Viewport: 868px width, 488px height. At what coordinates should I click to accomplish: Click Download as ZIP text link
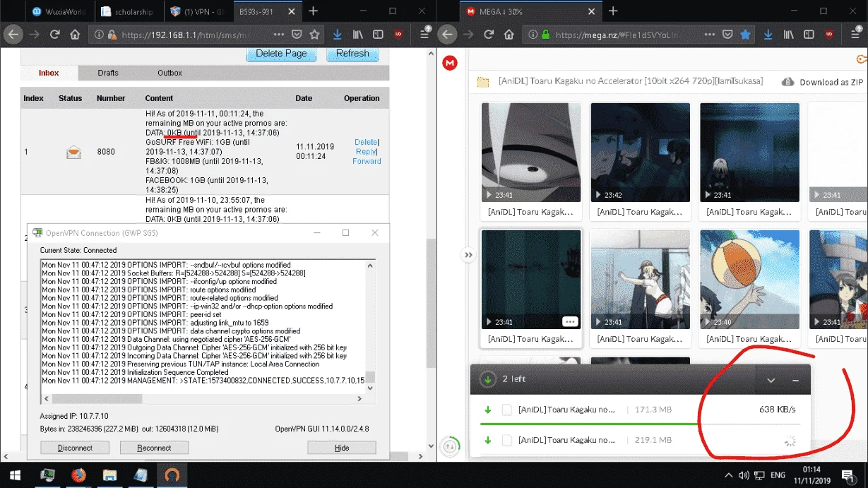(x=831, y=82)
